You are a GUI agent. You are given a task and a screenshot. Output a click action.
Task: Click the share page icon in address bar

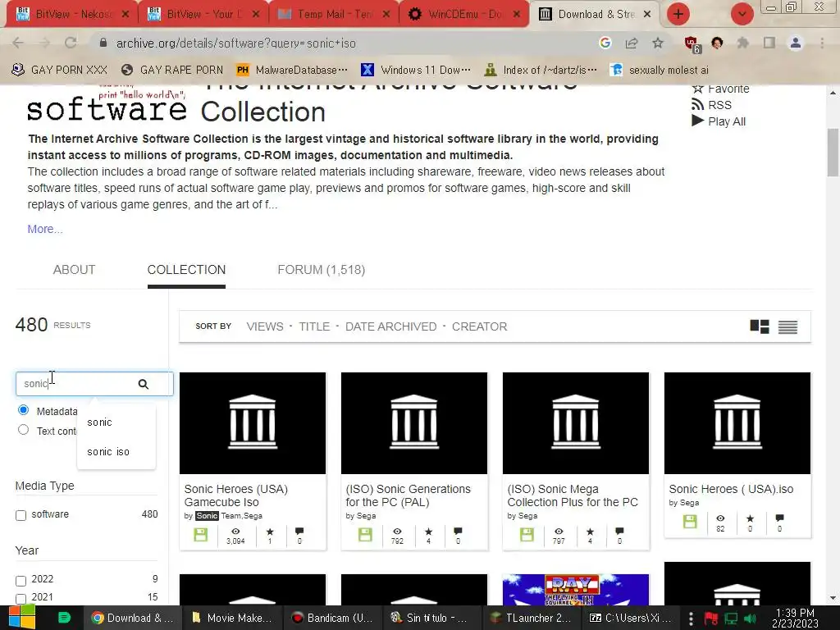(632, 43)
